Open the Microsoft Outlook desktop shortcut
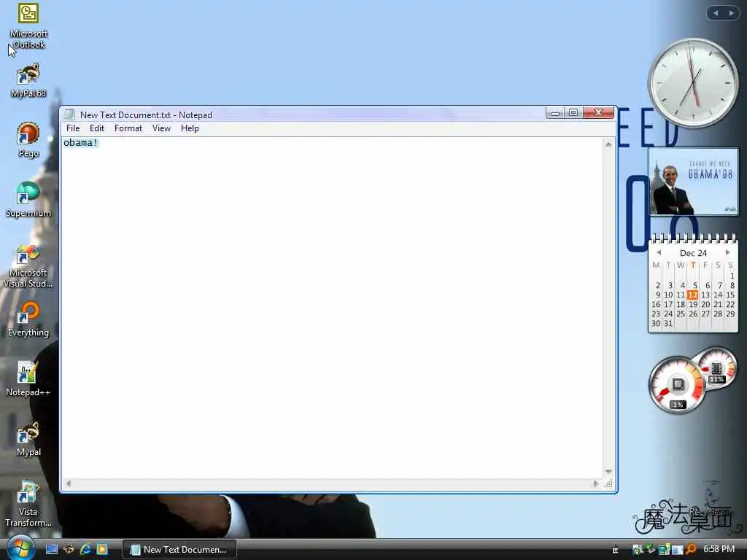This screenshot has width=747, height=560. 28,25
